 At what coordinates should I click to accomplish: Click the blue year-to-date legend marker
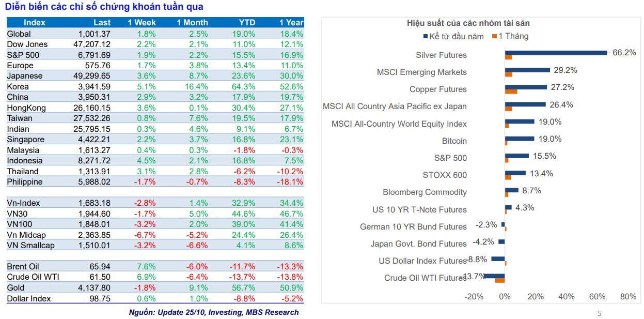(425, 36)
